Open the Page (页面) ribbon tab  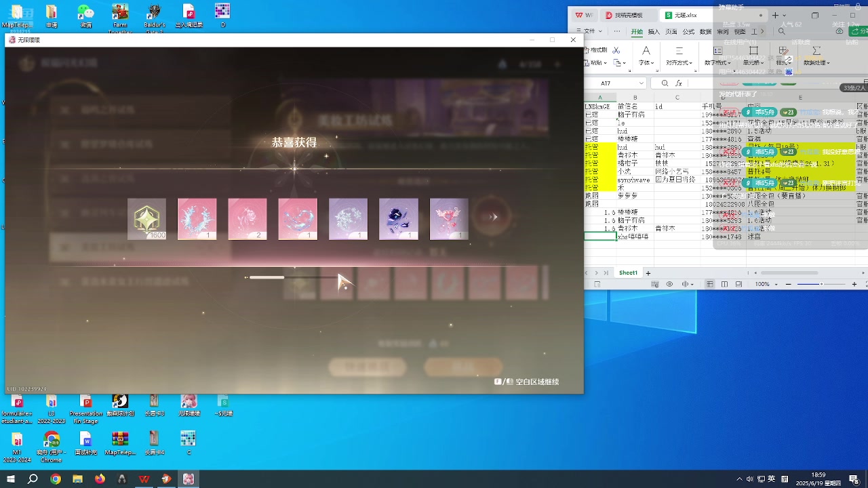(x=671, y=31)
